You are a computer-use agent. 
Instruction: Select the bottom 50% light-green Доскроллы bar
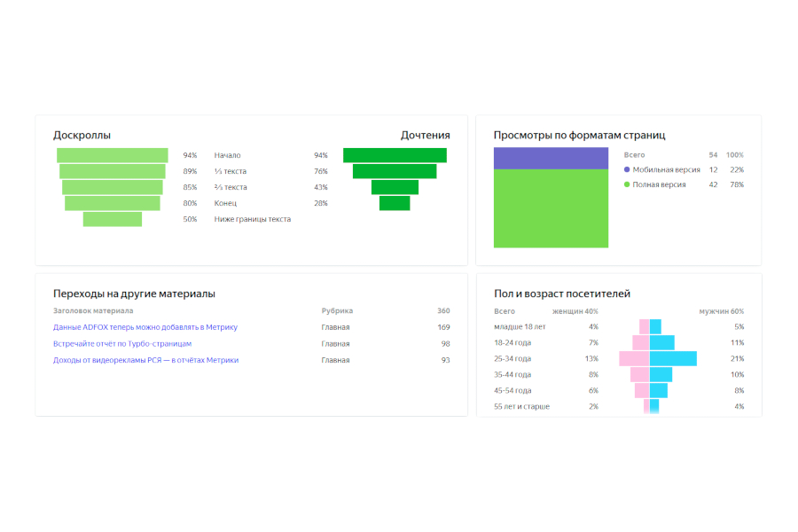(x=113, y=219)
